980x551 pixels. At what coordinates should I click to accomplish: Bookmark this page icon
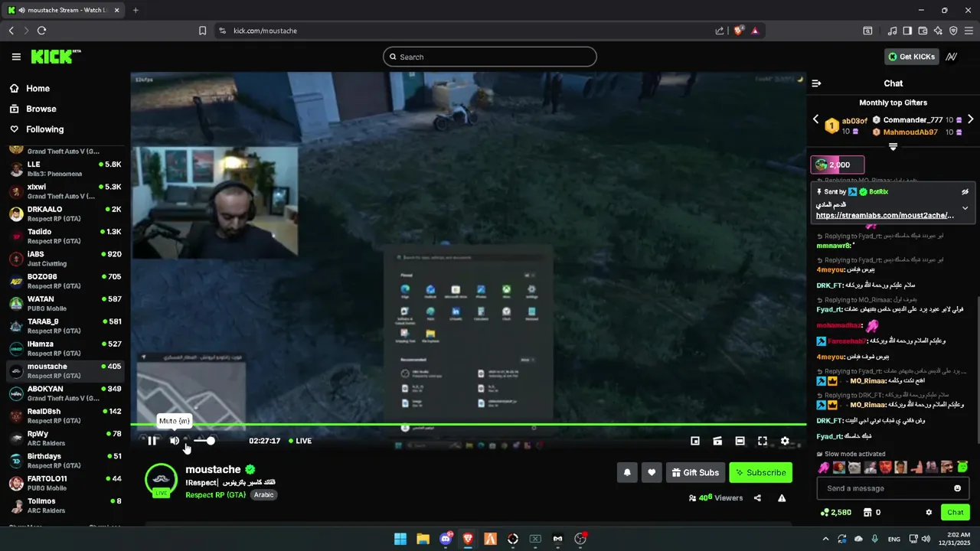[202, 31]
